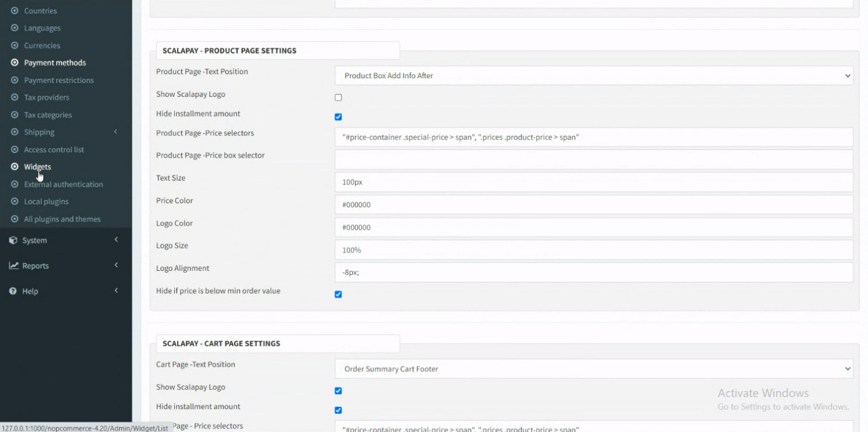Uncheck cart page Hide installment amount
The image size is (868, 432).
pos(338,410)
